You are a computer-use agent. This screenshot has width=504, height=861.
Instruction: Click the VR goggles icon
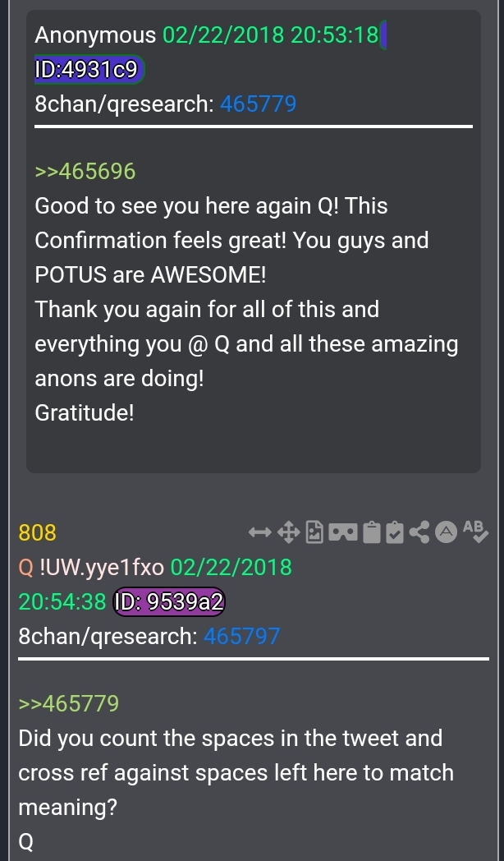343,532
